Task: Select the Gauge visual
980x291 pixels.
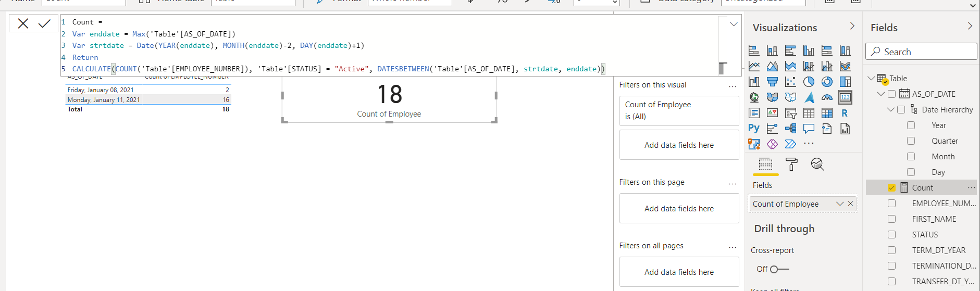Action: point(827,97)
